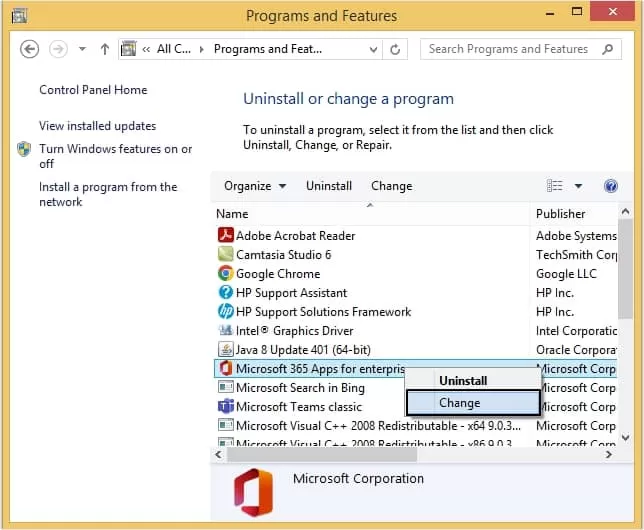Viewport: 644px width, 530px height.
Task: Open Turn Windows features on or off
Action: [x=115, y=156]
